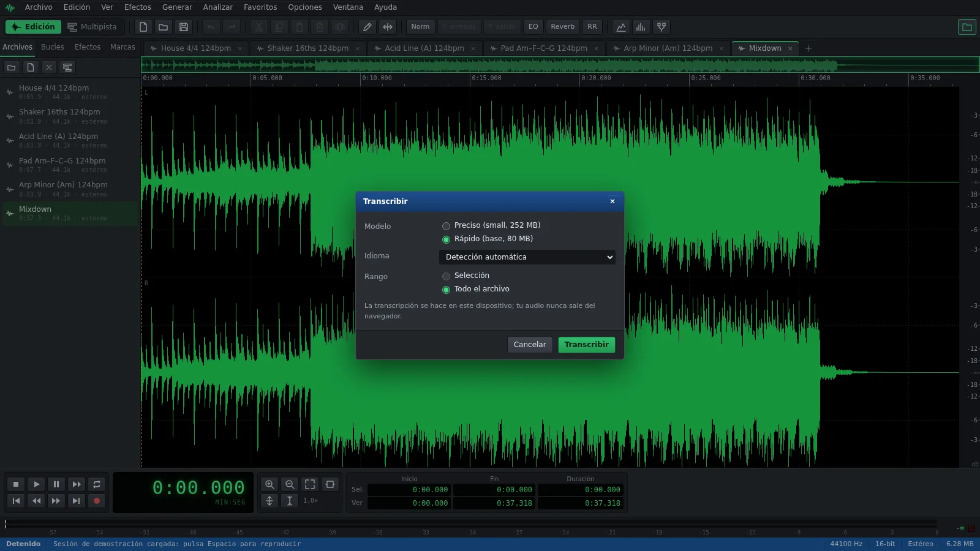Open the Analizar menu

pyautogui.click(x=218, y=7)
